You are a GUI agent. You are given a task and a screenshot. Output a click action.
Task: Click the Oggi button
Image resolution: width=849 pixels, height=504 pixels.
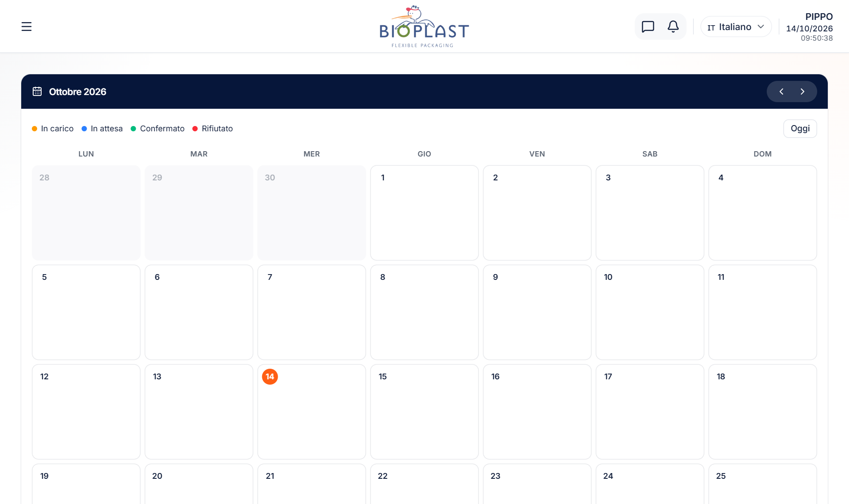[800, 129]
